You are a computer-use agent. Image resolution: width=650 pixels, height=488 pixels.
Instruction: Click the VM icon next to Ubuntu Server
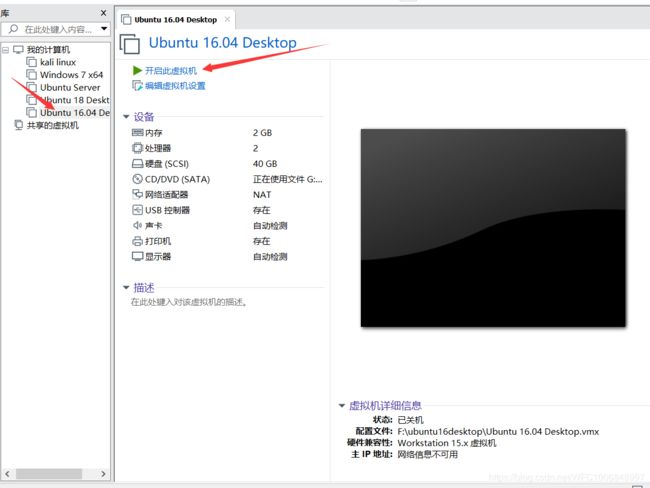[x=32, y=87]
